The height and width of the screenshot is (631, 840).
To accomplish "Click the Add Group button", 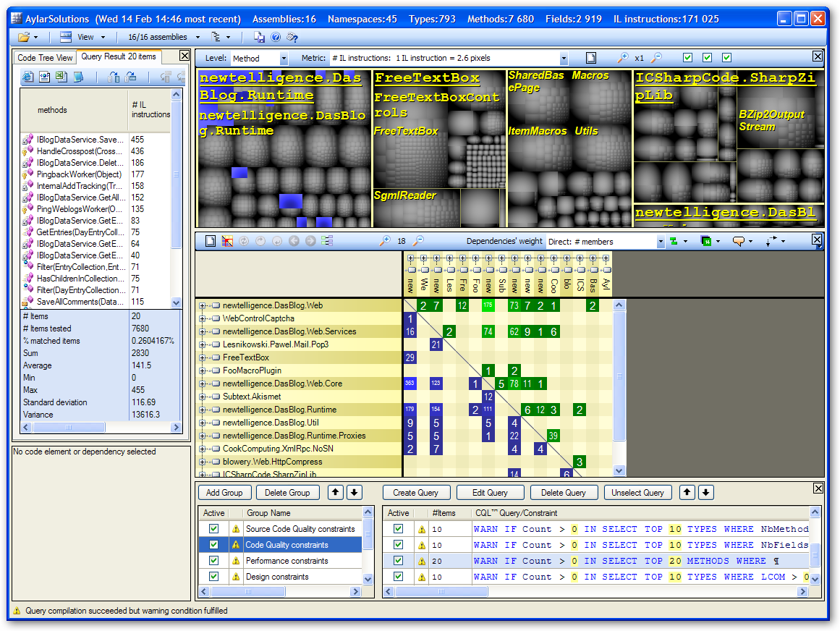I will point(224,492).
